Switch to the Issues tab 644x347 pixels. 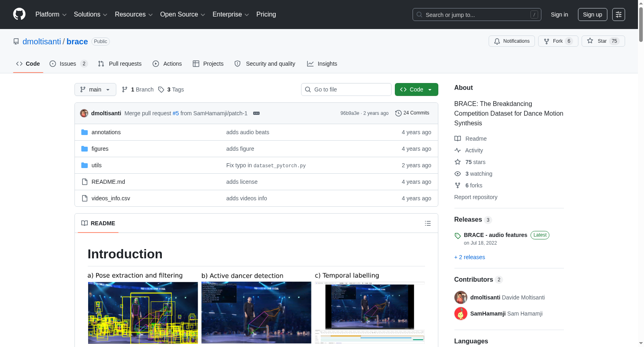68,64
